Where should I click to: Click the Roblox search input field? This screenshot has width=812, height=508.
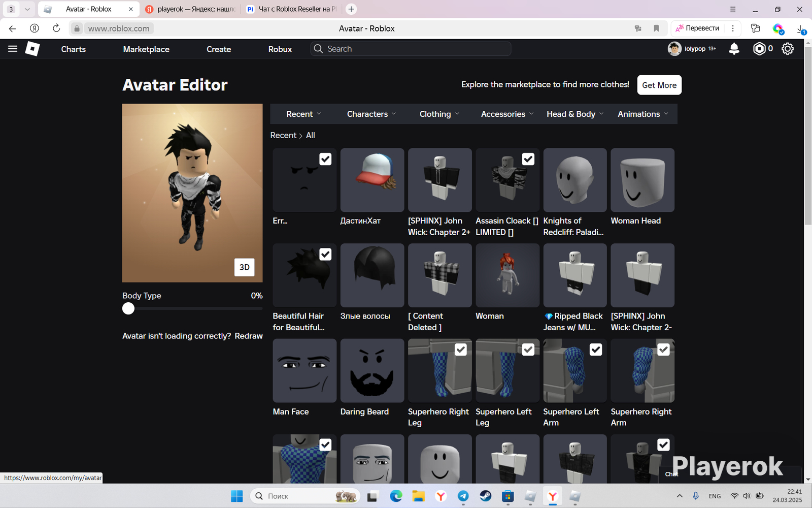[411, 49]
